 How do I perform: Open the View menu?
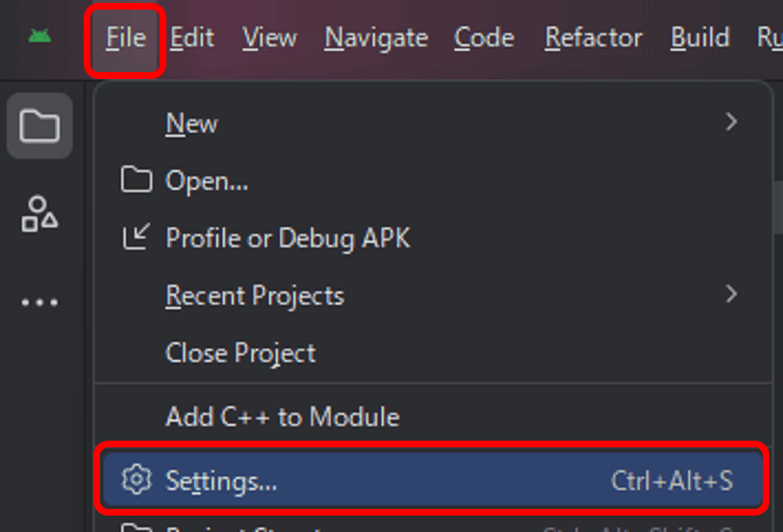pyautogui.click(x=269, y=38)
